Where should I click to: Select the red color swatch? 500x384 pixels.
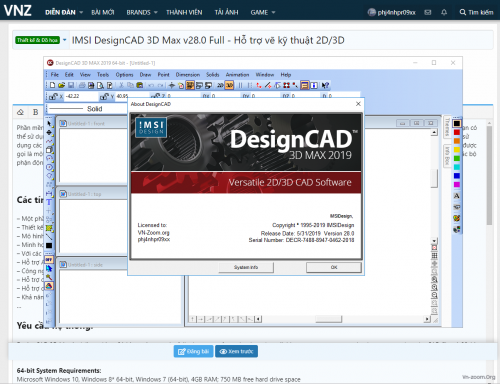pyautogui.click(x=457, y=132)
